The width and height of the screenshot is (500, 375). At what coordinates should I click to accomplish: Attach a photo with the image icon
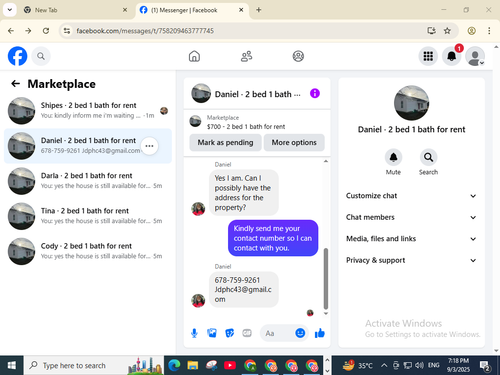coord(212,333)
